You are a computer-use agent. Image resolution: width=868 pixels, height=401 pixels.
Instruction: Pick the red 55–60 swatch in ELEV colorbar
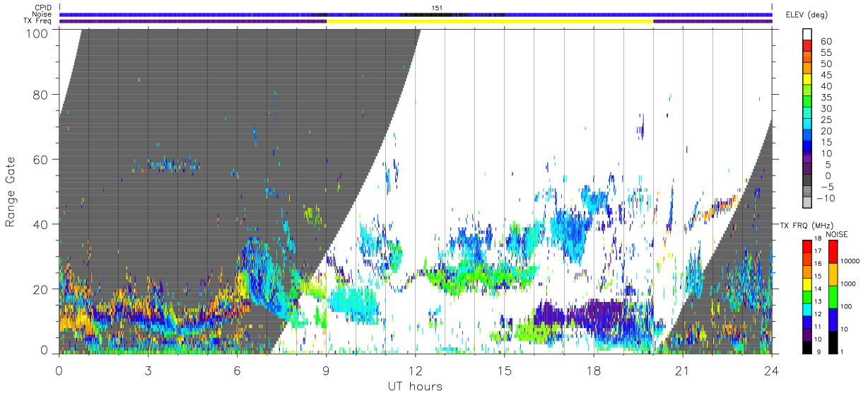[807, 47]
